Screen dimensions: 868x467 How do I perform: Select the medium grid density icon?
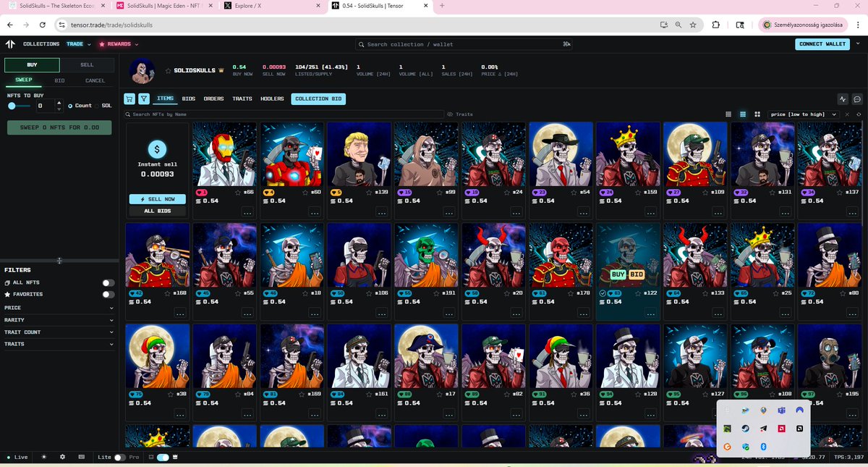(743, 114)
